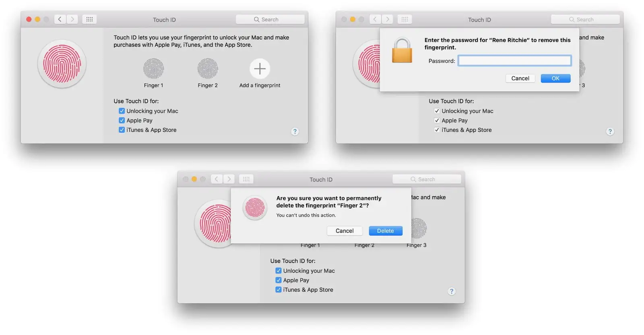Cancel the permanent fingerprint deletion dialog

point(345,231)
